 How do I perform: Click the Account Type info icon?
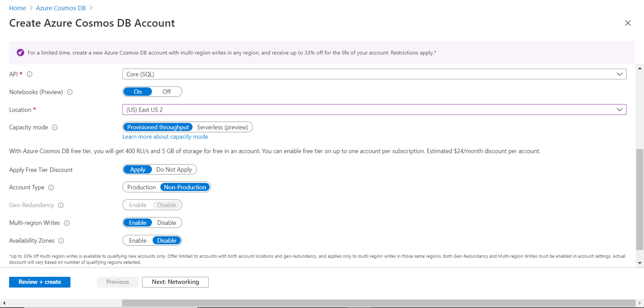(x=51, y=188)
